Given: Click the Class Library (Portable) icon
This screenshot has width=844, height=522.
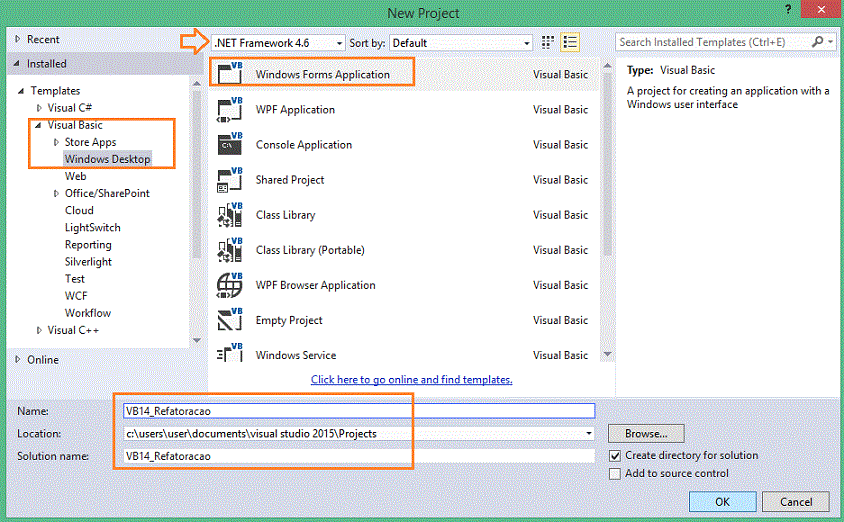Looking at the screenshot, I should coord(230,250).
